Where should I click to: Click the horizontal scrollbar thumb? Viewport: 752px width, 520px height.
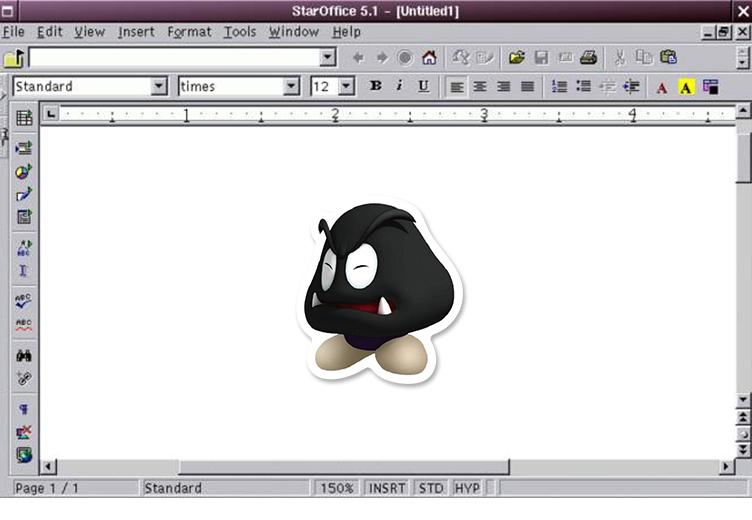click(x=344, y=466)
